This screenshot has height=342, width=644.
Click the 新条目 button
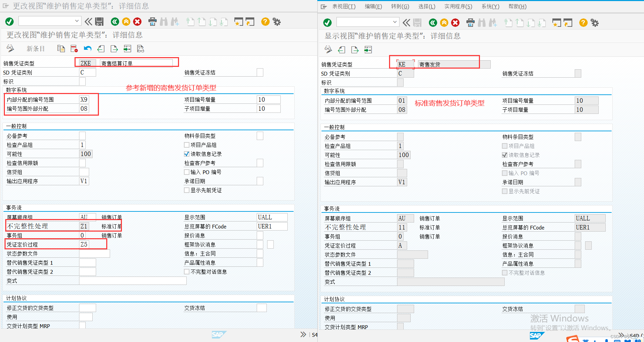click(36, 48)
